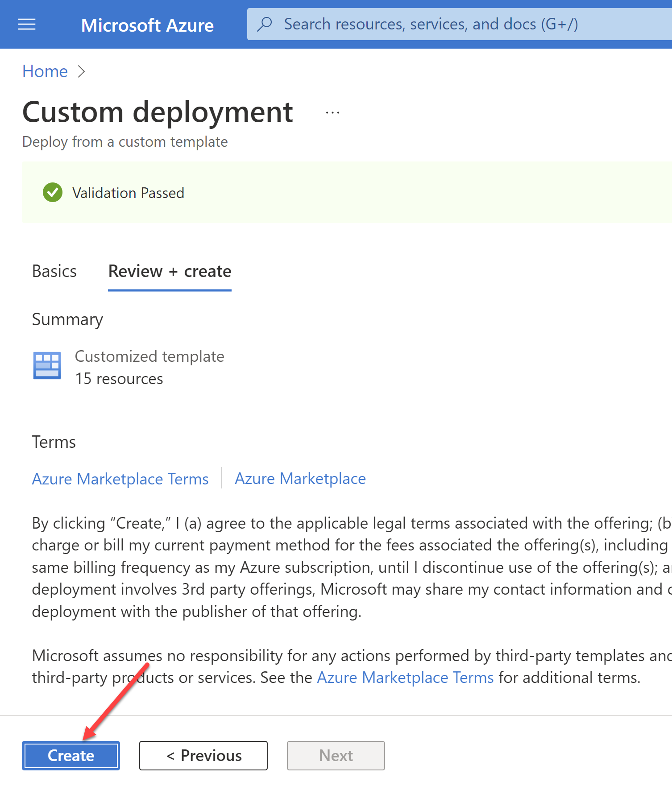Open the Azure Marketplace link
The height and width of the screenshot is (786, 672).
300,478
